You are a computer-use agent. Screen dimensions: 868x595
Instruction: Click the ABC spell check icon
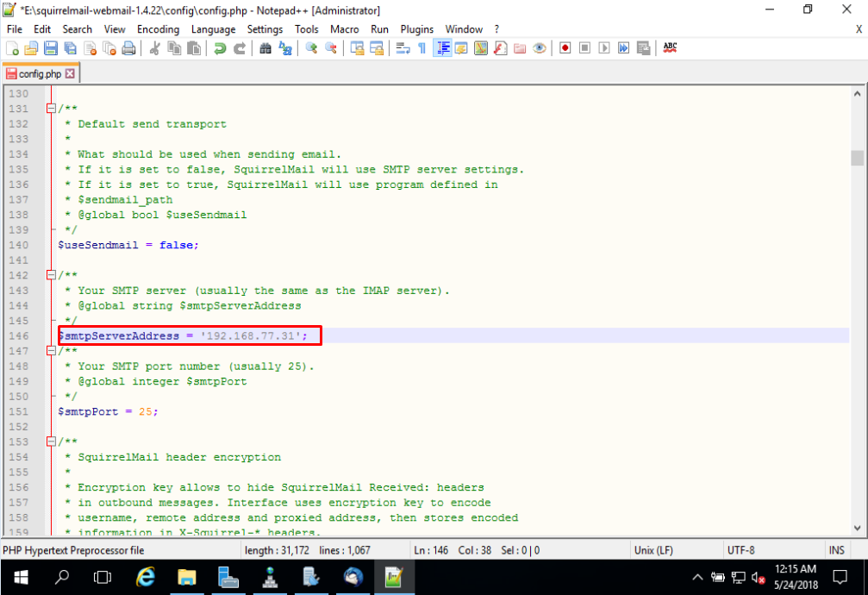coord(670,47)
